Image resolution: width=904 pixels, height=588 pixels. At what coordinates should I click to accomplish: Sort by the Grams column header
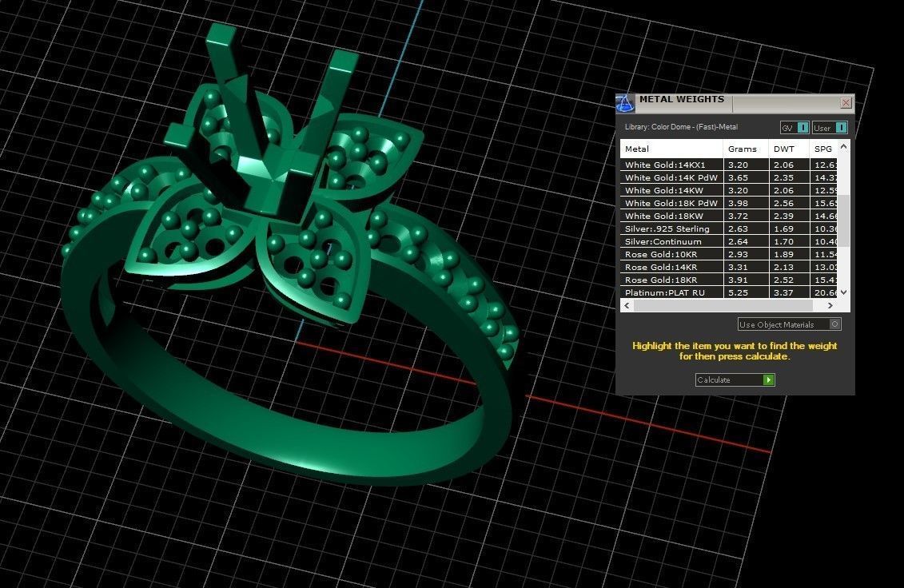point(746,149)
